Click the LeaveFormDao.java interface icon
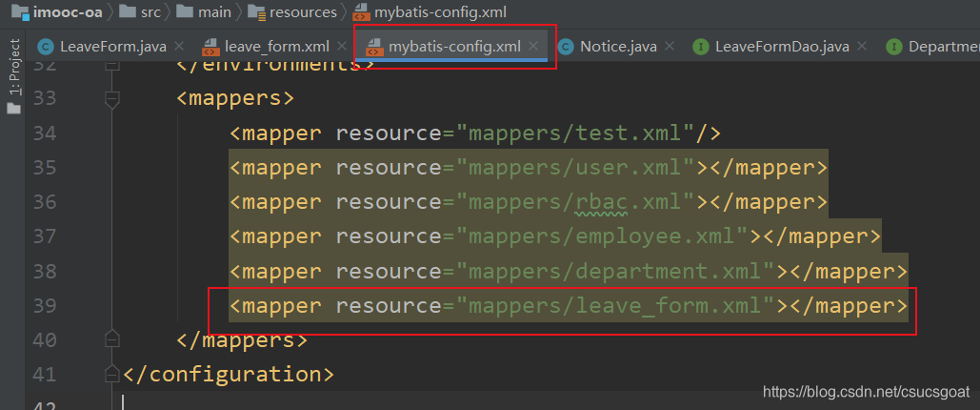 [701, 47]
